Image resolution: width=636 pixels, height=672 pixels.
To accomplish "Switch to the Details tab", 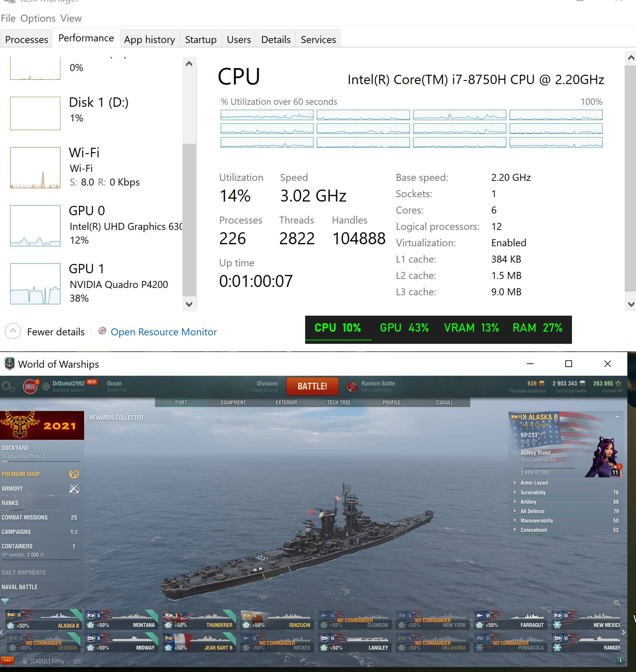I will (x=276, y=39).
